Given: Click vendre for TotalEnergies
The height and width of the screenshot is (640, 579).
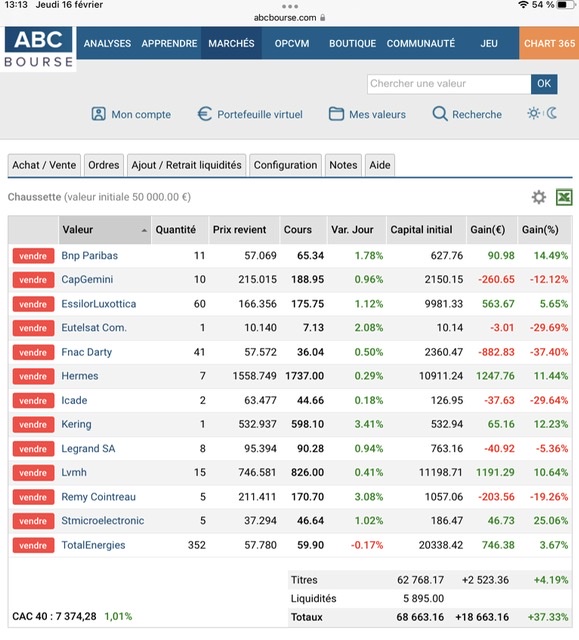Looking at the screenshot, I should click(33, 545).
